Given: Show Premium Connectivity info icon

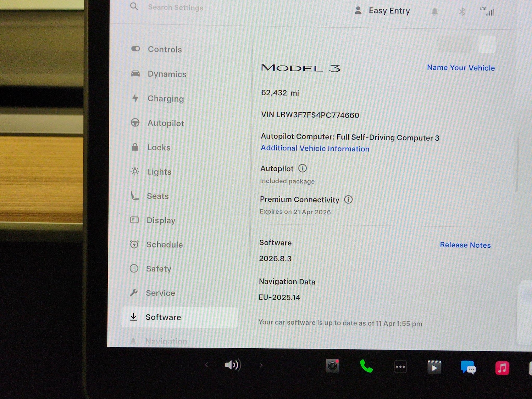Looking at the screenshot, I should click(348, 199).
